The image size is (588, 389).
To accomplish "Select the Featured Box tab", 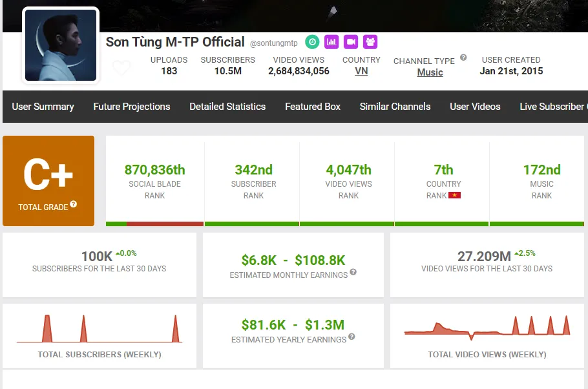I will point(313,107).
